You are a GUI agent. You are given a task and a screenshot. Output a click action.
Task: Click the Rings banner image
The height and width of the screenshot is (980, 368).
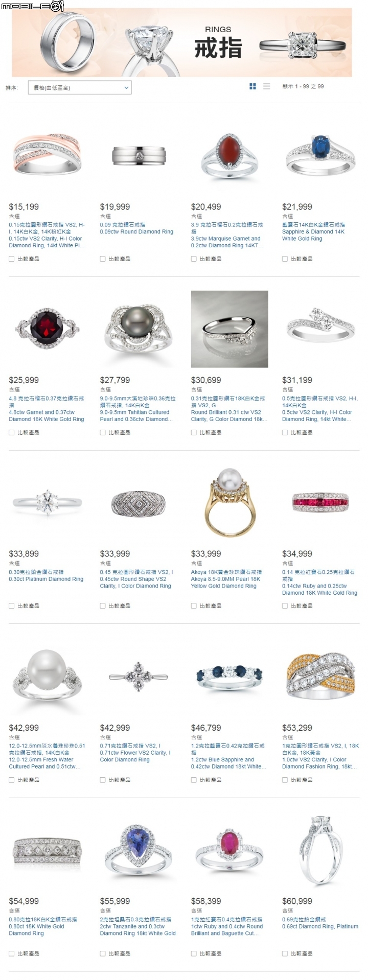tap(182, 42)
